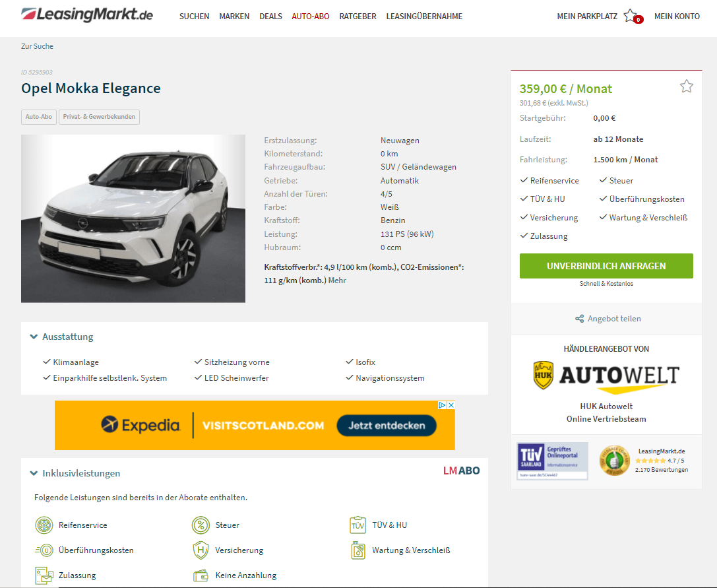Click the Wartung & Verschleiß icon
This screenshot has width=717, height=588.
(x=358, y=550)
